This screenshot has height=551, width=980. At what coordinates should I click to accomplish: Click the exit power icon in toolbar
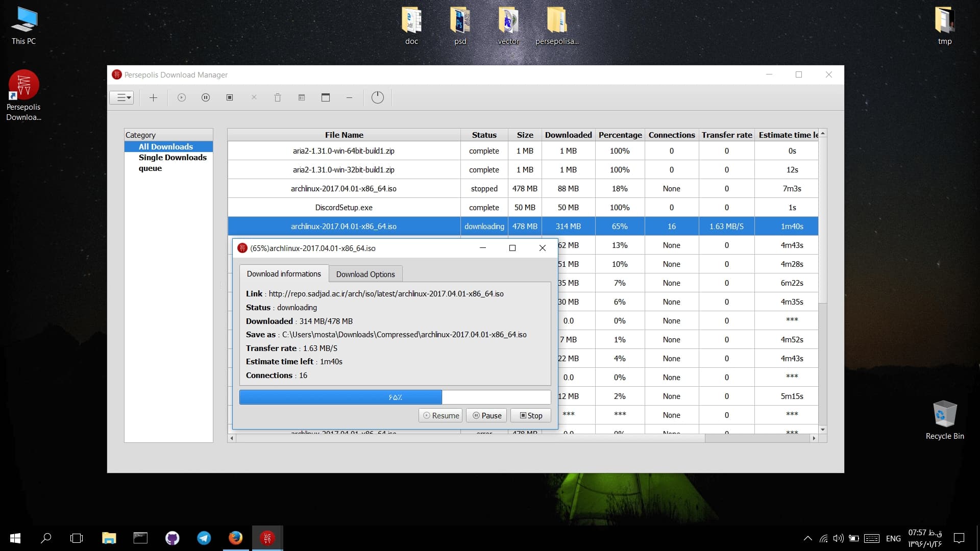click(x=378, y=97)
